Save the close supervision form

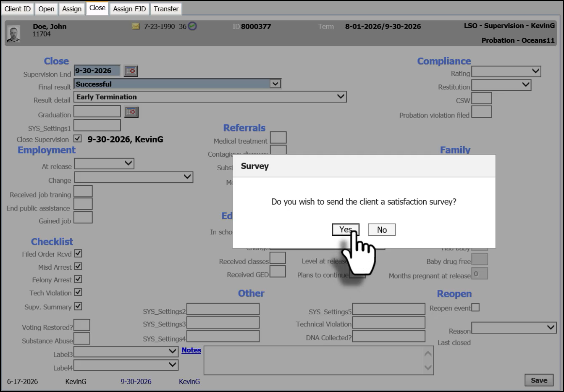pyautogui.click(x=539, y=380)
